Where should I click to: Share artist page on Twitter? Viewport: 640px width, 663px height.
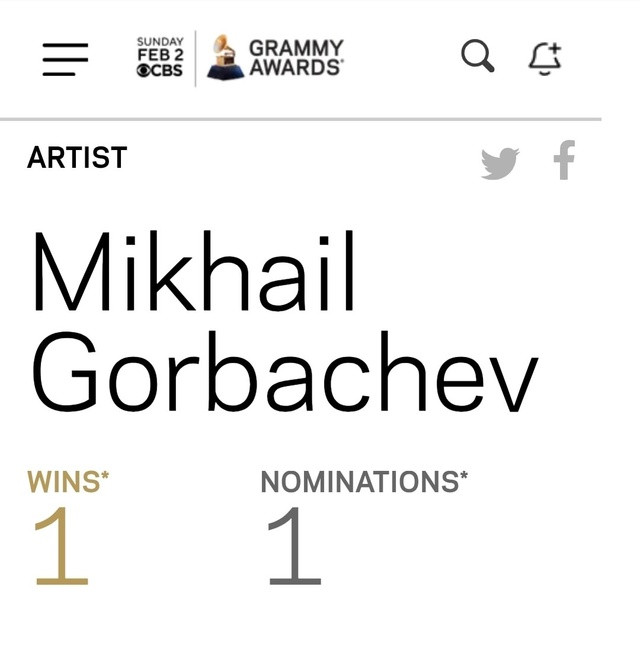coord(500,162)
